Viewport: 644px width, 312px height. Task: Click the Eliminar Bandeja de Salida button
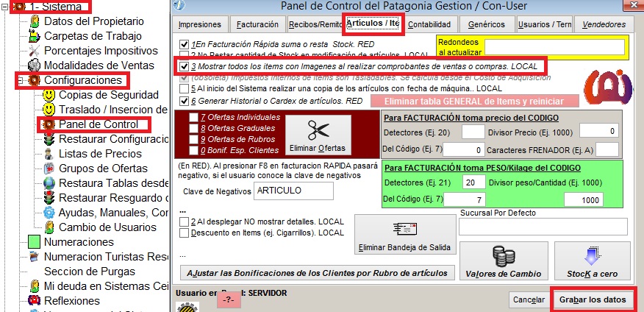(x=404, y=234)
